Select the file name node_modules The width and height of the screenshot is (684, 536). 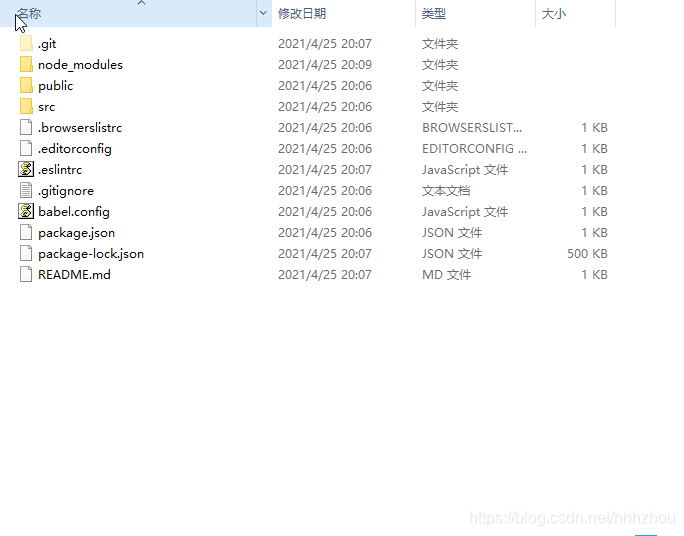click(80, 65)
